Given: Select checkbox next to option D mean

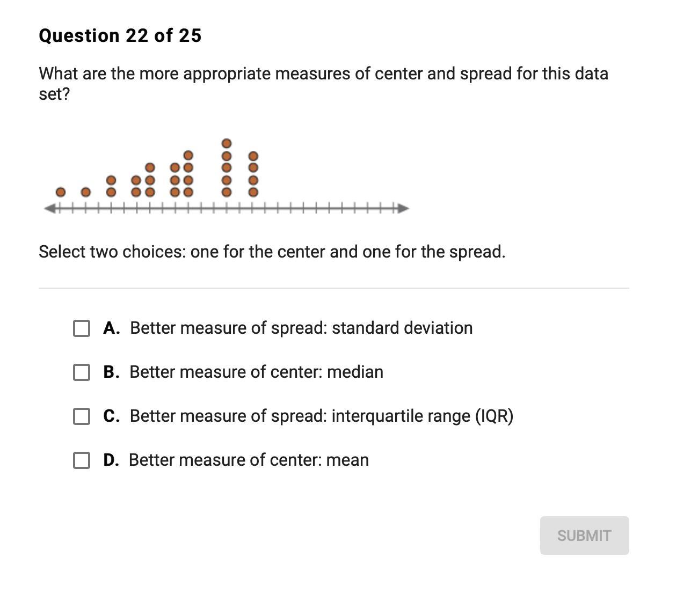Looking at the screenshot, I should click(x=82, y=460).
